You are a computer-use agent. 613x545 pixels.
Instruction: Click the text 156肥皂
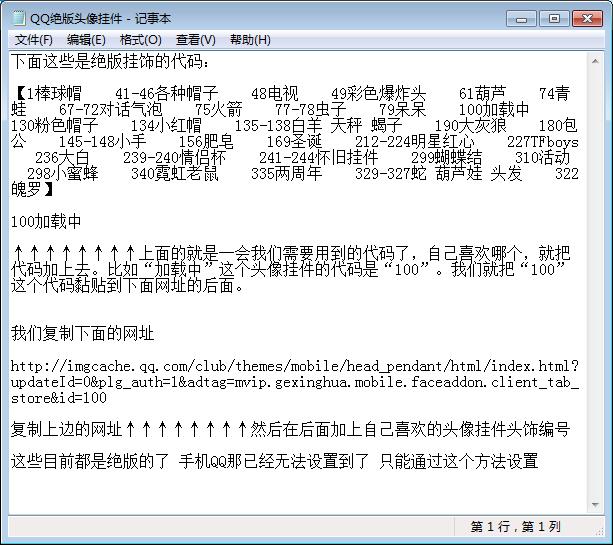pos(206,142)
